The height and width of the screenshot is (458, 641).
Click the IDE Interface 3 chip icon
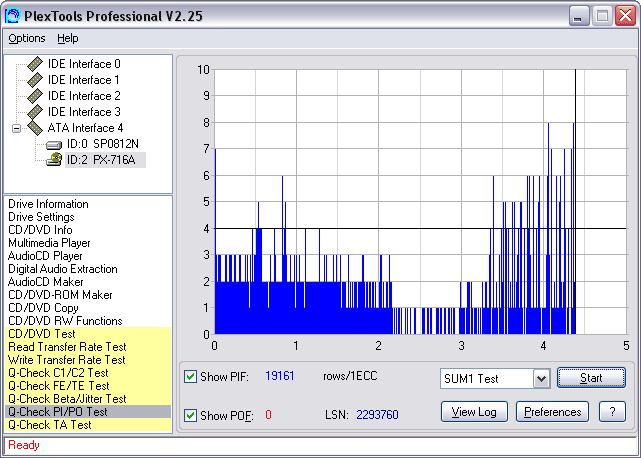35,112
